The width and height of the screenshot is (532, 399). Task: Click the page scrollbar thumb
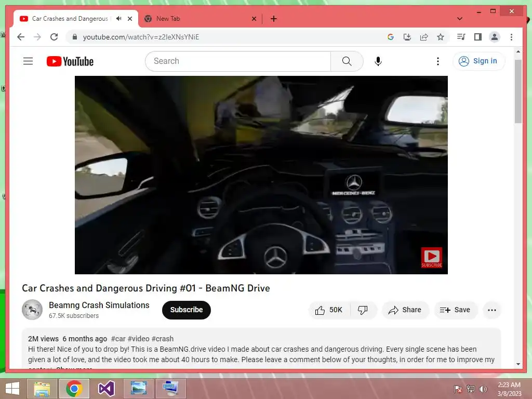518,91
